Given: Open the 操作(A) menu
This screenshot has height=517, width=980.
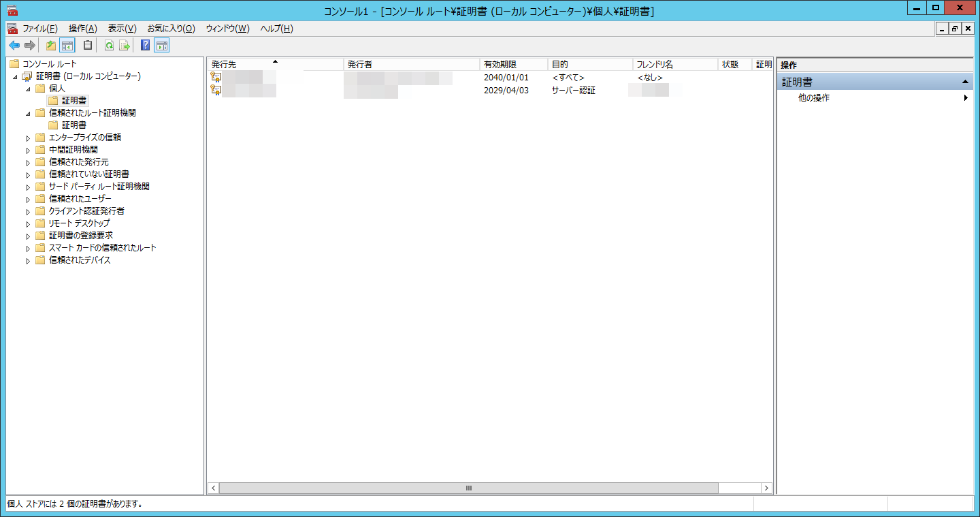Looking at the screenshot, I should tap(82, 29).
